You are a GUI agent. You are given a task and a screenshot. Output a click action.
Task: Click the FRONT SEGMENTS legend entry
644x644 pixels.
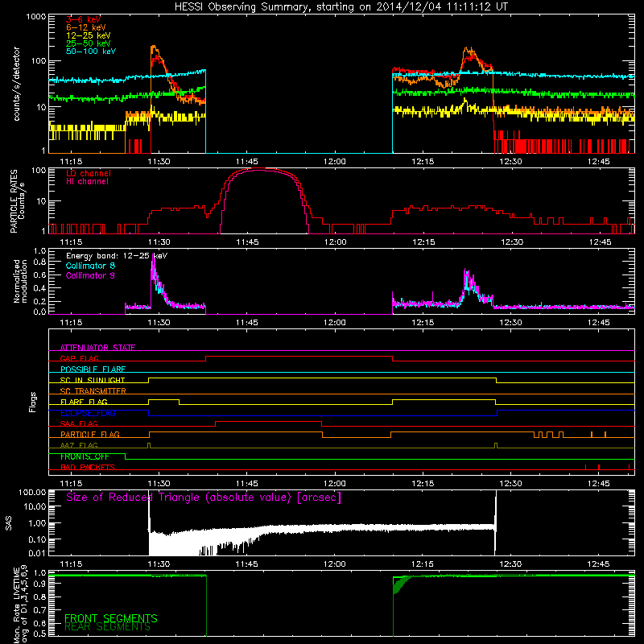pos(111,618)
